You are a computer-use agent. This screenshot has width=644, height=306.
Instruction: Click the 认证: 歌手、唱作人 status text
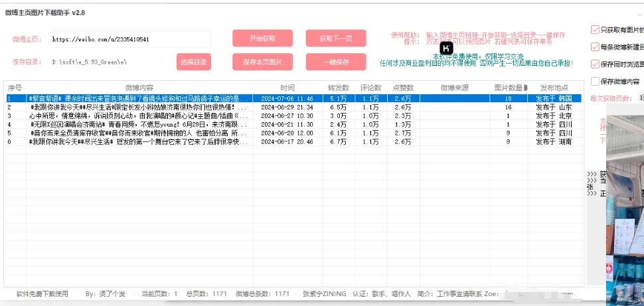click(x=383, y=294)
